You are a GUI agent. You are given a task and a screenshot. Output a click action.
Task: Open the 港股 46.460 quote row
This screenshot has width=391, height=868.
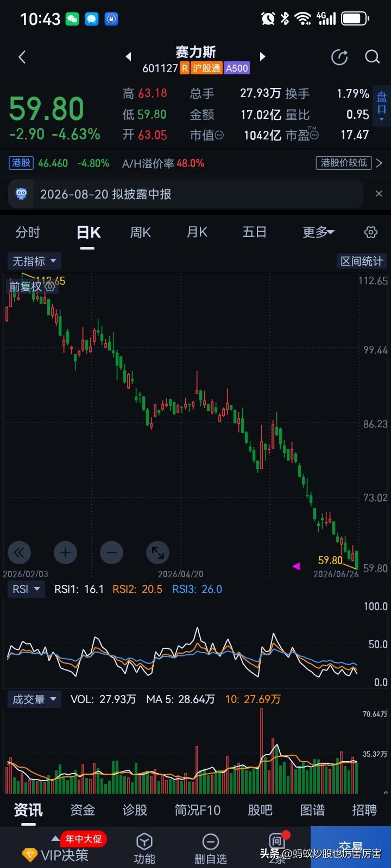[x=60, y=163]
